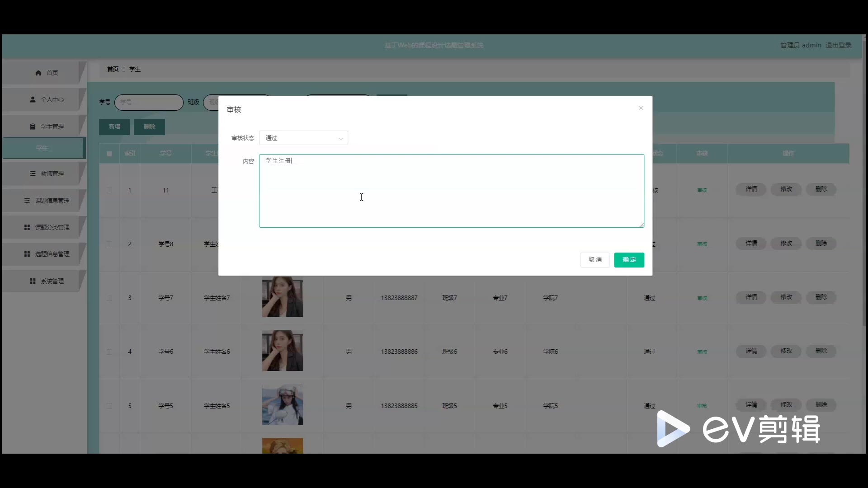The height and width of the screenshot is (488, 868).
Task: Click the clipboard icon for 学生管理
Action: [33, 127]
